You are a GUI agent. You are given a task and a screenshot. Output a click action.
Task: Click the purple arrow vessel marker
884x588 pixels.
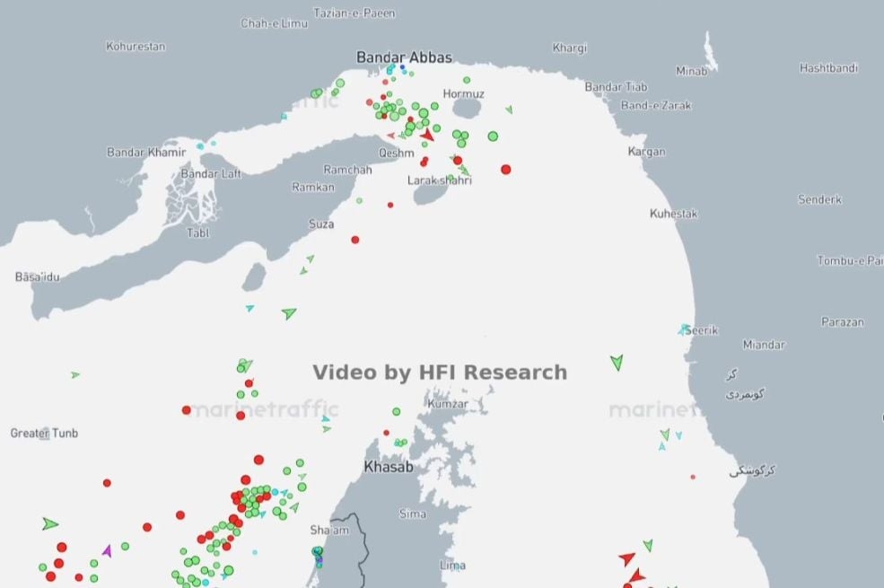(108, 550)
